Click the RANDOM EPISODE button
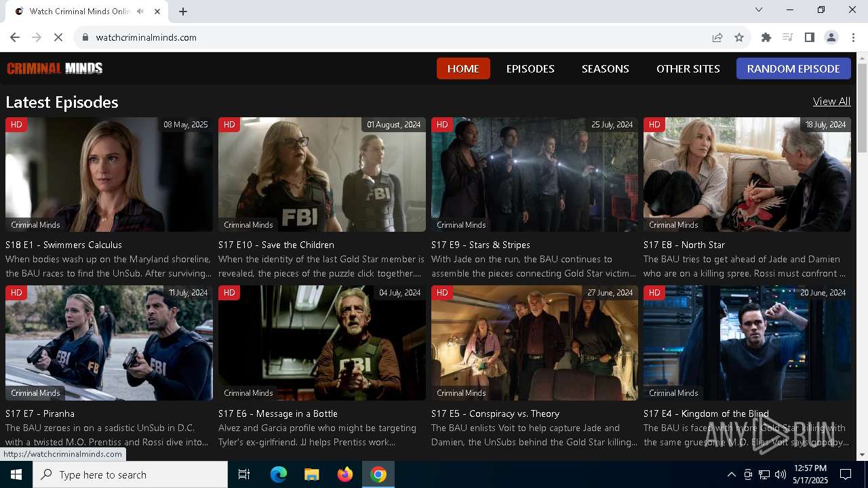This screenshot has height=488, width=868. [793, 68]
